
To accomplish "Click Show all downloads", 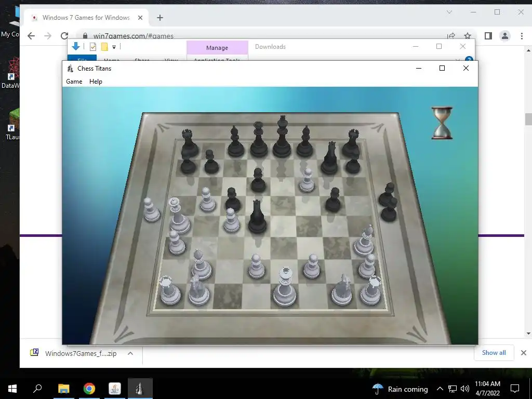I will point(494,353).
